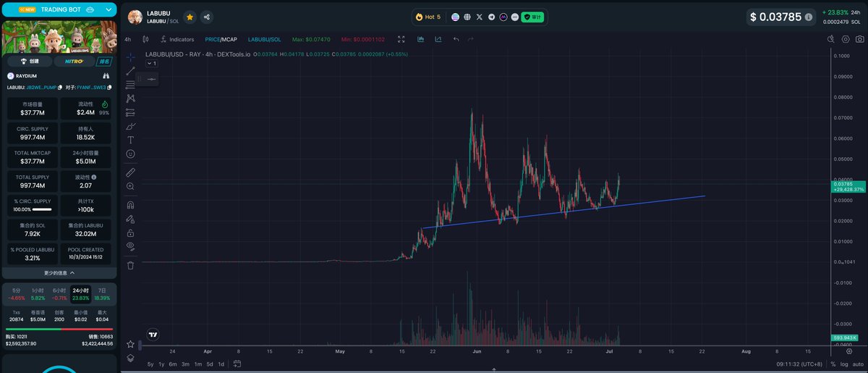Screen dimensions: 868x373
Task: Collapse the 更少的信息 details section
Action: pyautogui.click(x=59, y=273)
